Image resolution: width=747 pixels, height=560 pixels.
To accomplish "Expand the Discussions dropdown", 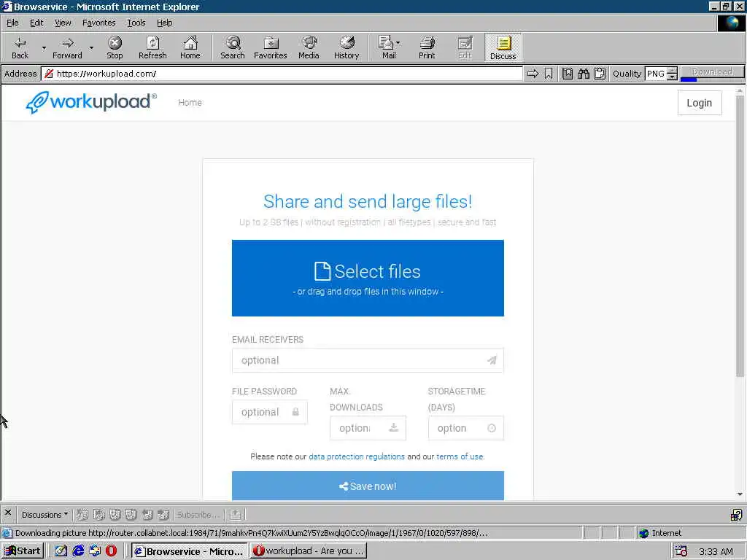I will tap(44, 514).
